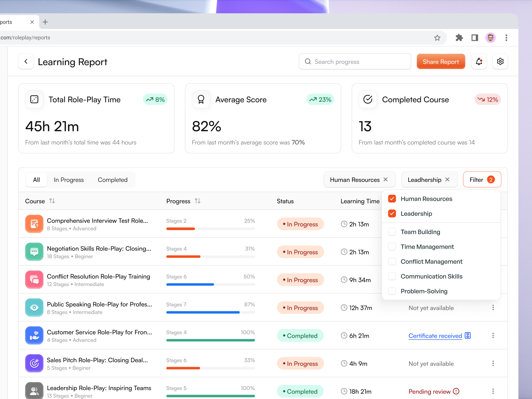This screenshot has height=399, width=532.
Task: Select the In Progress tab
Action: point(68,180)
